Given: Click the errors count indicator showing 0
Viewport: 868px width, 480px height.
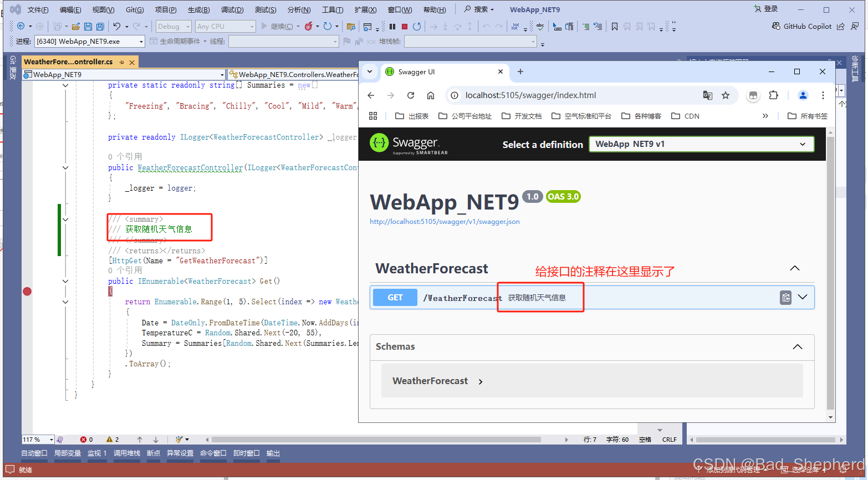Looking at the screenshot, I should [x=86, y=440].
